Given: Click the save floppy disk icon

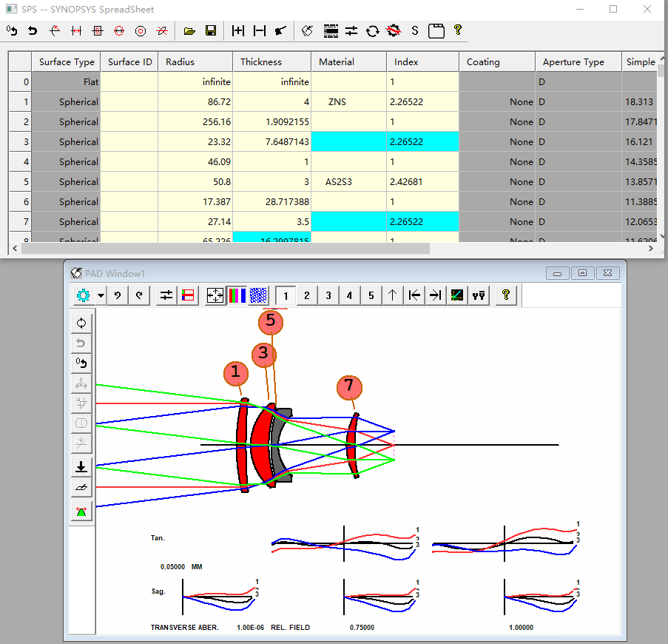Looking at the screenshot, I should 210,30.
